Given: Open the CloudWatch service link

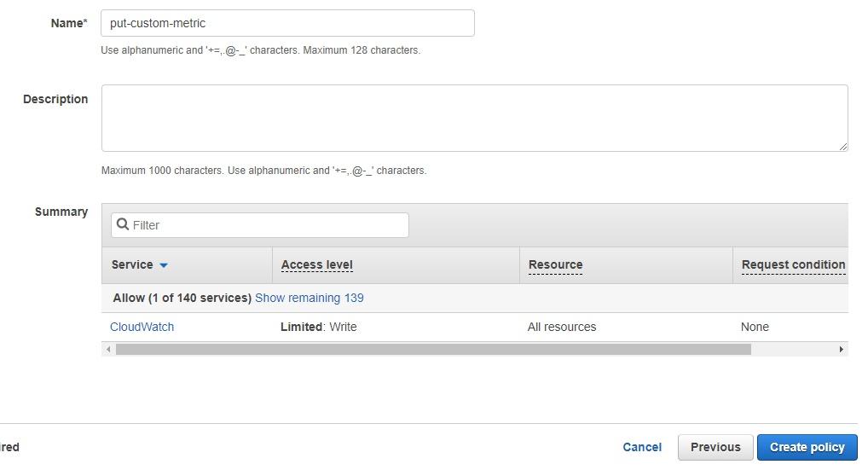Looking at the screenshot, I should click(x=142, y=327).
